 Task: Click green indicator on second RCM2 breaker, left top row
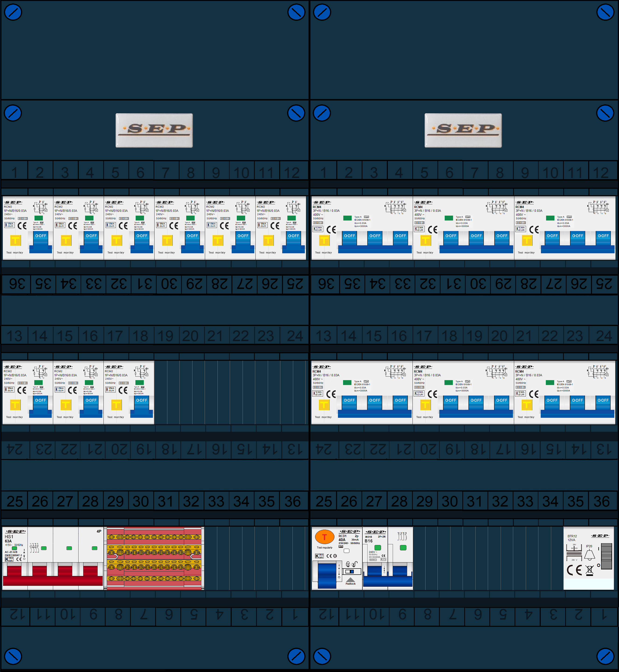(x=89, y=218)
